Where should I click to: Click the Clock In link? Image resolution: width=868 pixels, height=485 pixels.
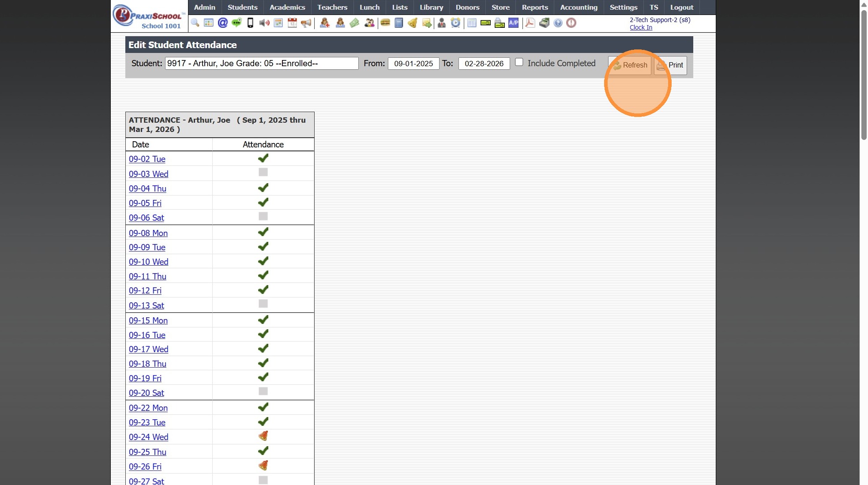[x=641, y=27]
